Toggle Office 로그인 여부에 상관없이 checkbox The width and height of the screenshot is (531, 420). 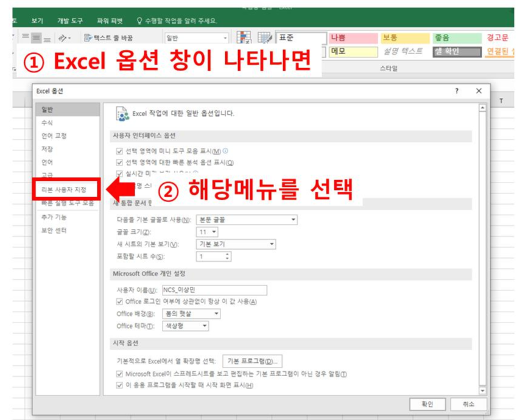[x=119, y=301]
